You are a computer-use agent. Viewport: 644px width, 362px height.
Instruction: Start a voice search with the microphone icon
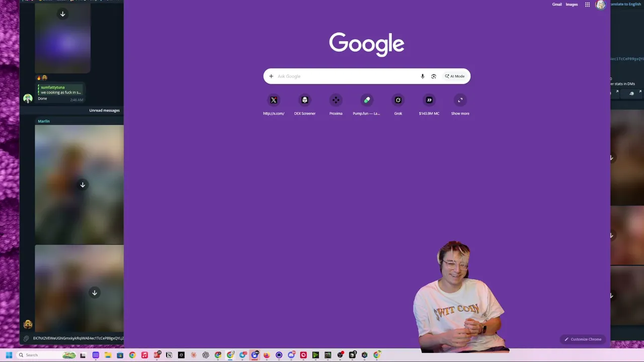[423, 76]
